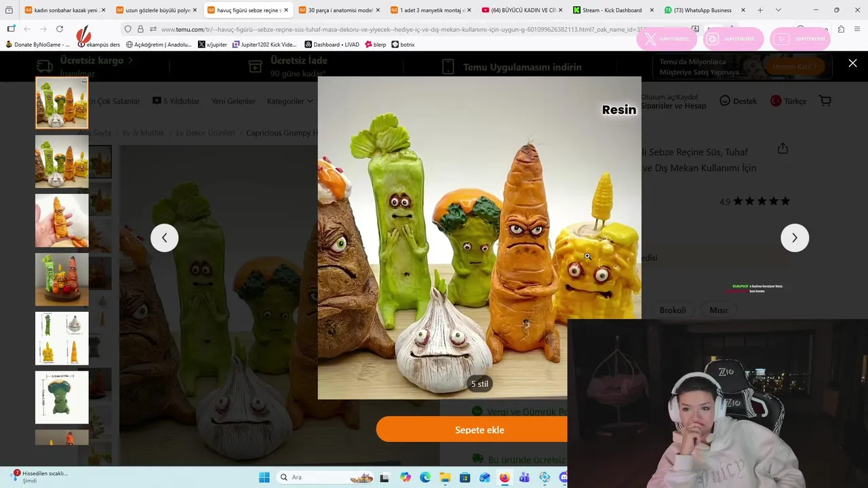Open Donate ByNoGame bookmark
Image resolution: width=868 pixels, height=488 pixels.
37,45
